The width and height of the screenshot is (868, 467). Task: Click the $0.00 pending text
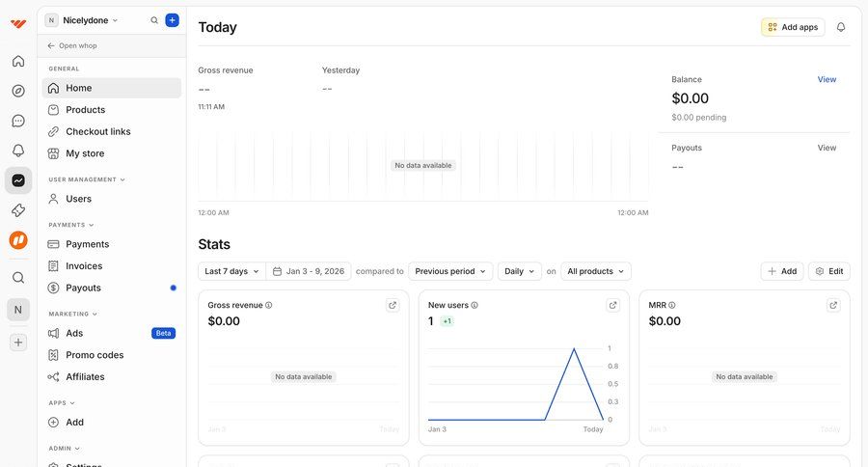(x=698, y=118)
